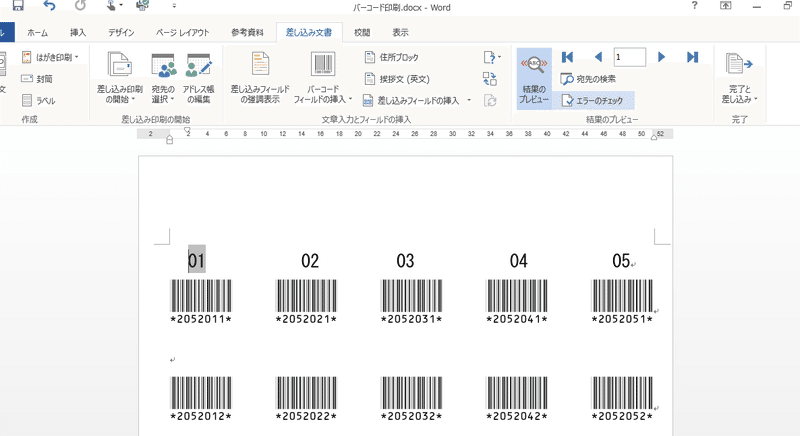Switch to the ホーム tab
The height and width of the screenshot is (436, 800).
pyautogui.click(x=37, y=33)
